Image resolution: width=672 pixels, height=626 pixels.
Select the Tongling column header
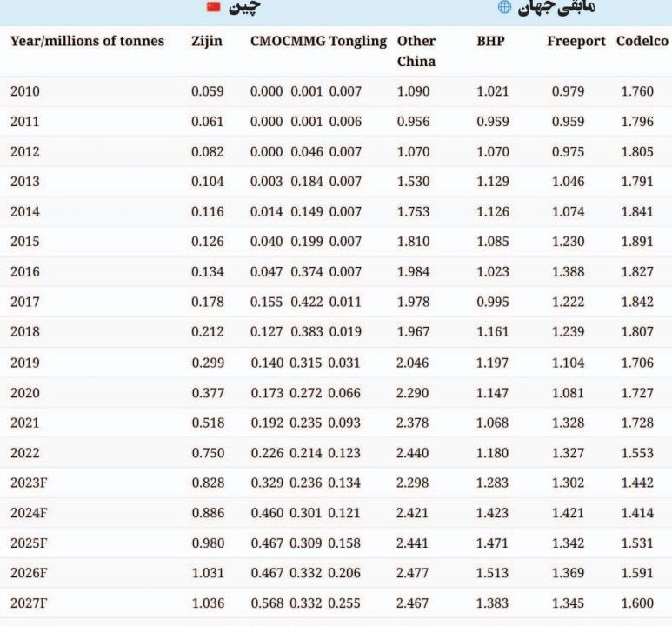coord(357,41)
